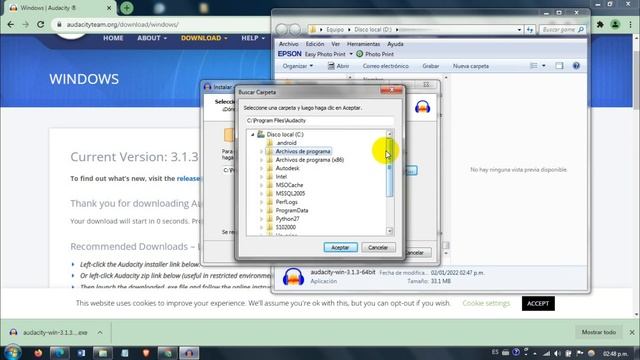Image resolution: width=640 pixels, height=360 pixels.
Task: Select the MSOCache folder
Action: coord(289,185)
